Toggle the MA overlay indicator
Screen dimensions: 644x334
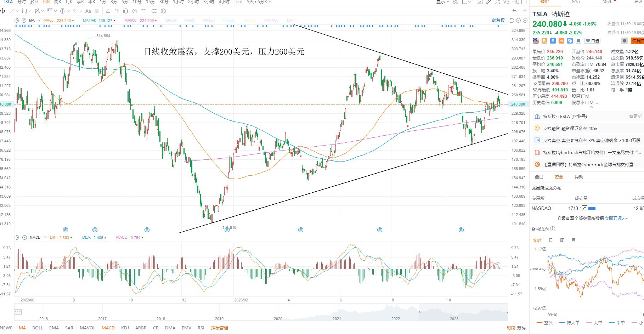click(x=22, y=328)
